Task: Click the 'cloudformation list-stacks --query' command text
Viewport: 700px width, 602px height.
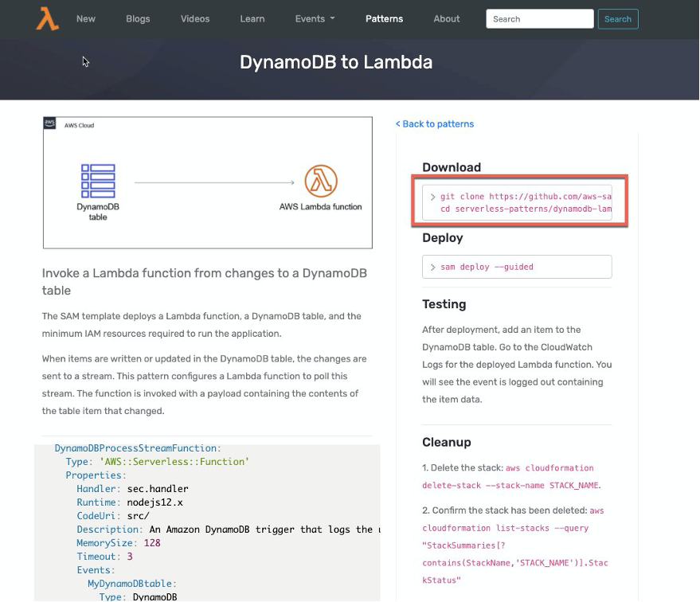Action: click(x=506, y=528)
